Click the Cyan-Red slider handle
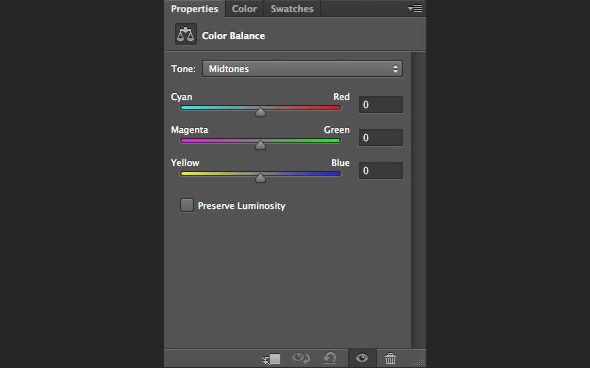Image resolution: width=590 pixels, height=368 pixels. (260, 112)
